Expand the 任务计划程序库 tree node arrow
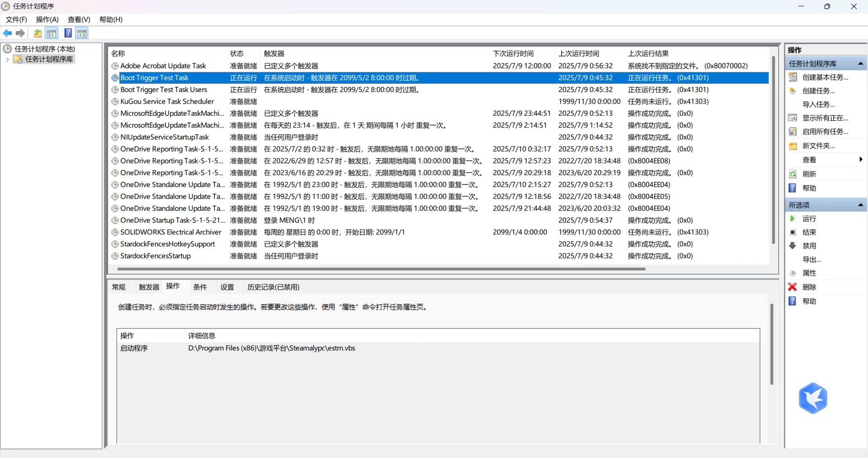 coord(7,59)
